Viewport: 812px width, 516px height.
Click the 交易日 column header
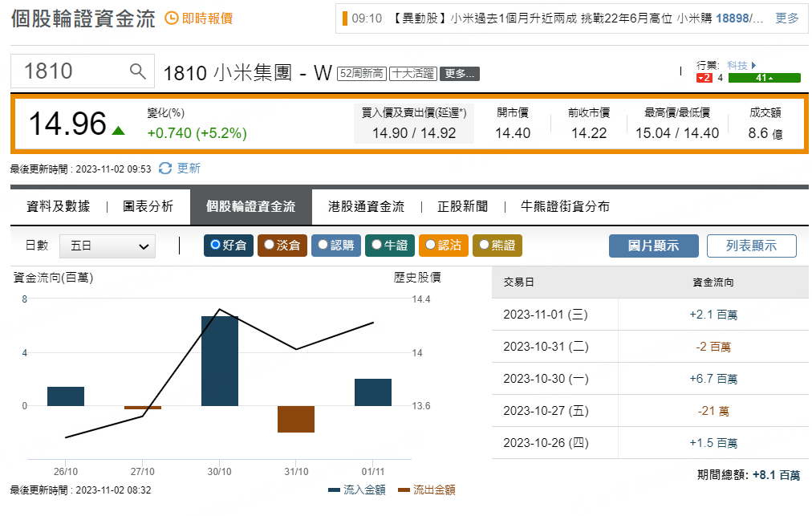(518, 282)
